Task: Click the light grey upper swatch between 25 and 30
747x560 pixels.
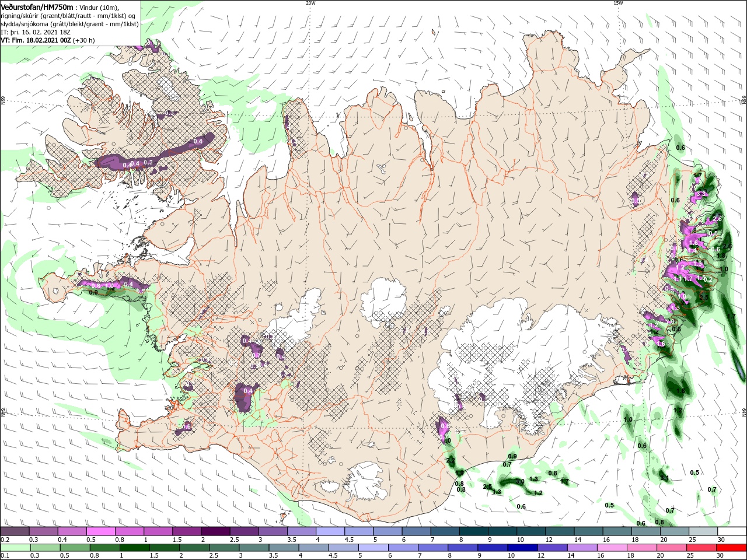Action: pos(703,531)
